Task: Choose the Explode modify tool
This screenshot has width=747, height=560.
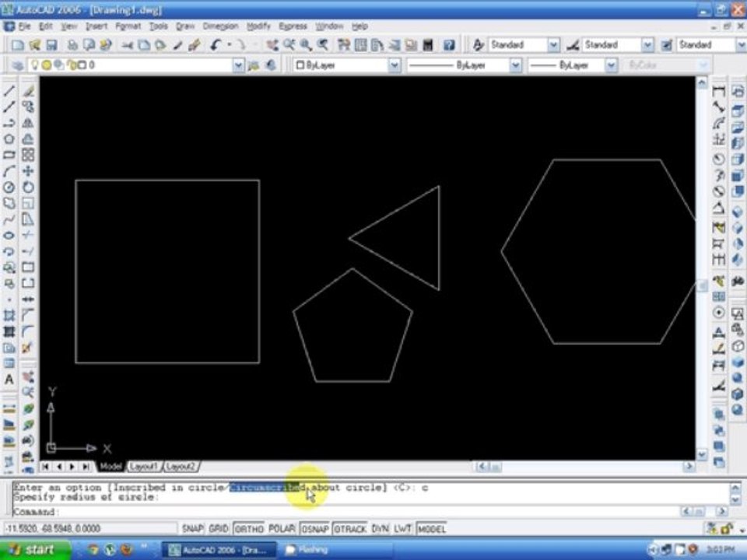Action: pos(28,348)
